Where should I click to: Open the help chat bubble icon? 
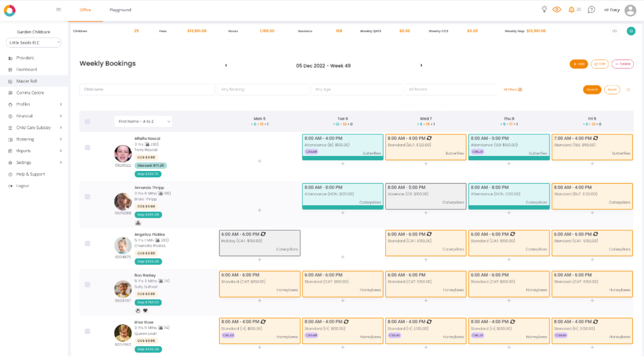591,10
